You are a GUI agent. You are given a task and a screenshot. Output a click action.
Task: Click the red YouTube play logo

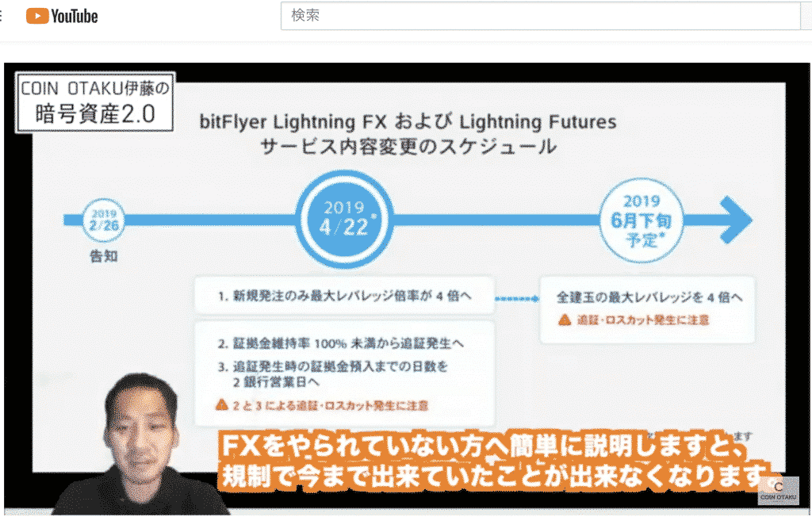pyautogui.click(x=37, y=16)
